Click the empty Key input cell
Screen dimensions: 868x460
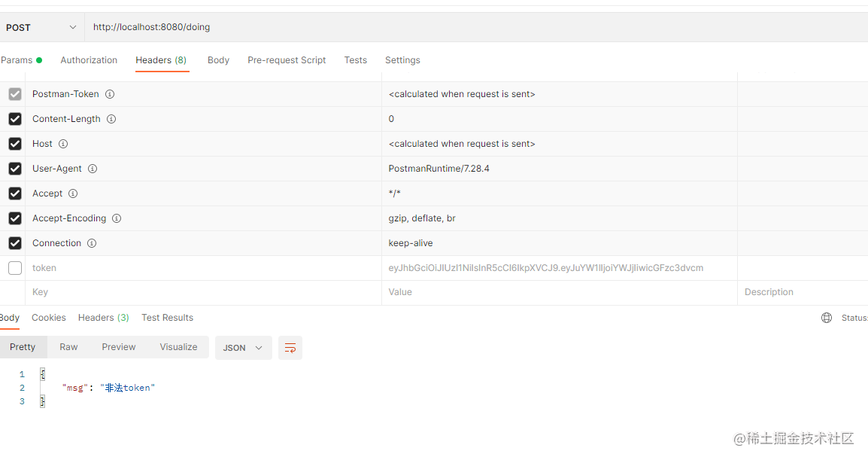[x=203, y=292]
